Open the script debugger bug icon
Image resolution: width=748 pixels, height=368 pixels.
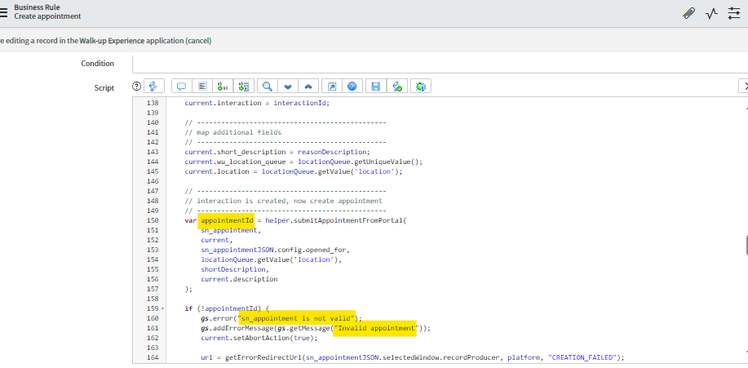[421, 86]
